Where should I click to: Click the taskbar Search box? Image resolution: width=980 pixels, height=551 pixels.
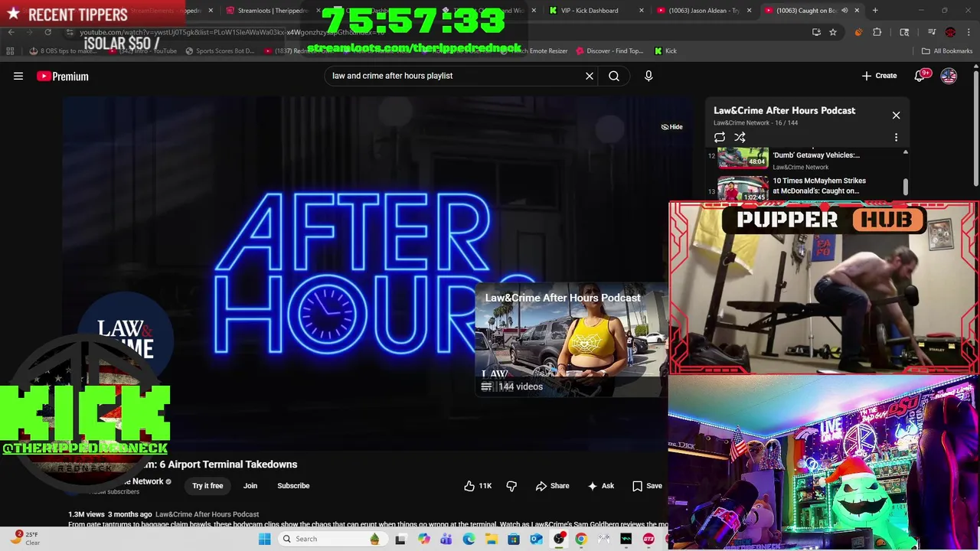tap(332, 539)
